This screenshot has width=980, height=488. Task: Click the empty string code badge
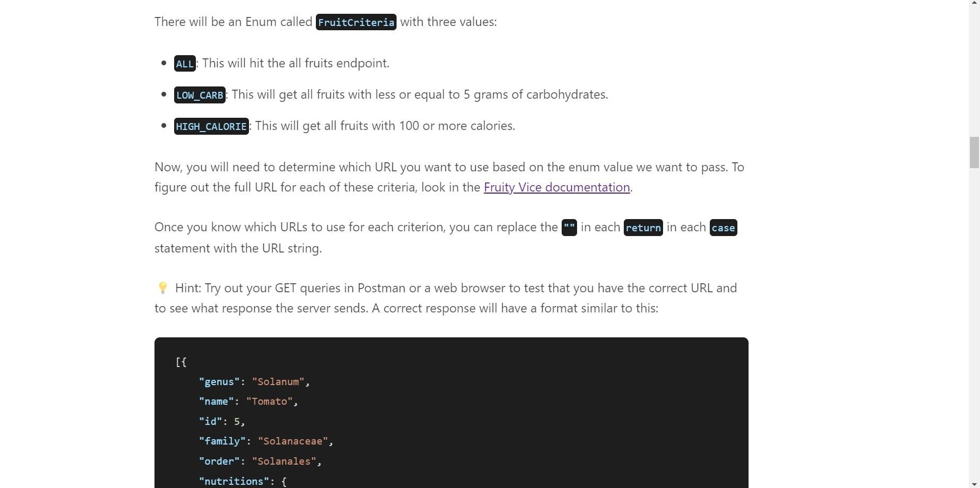569,228
